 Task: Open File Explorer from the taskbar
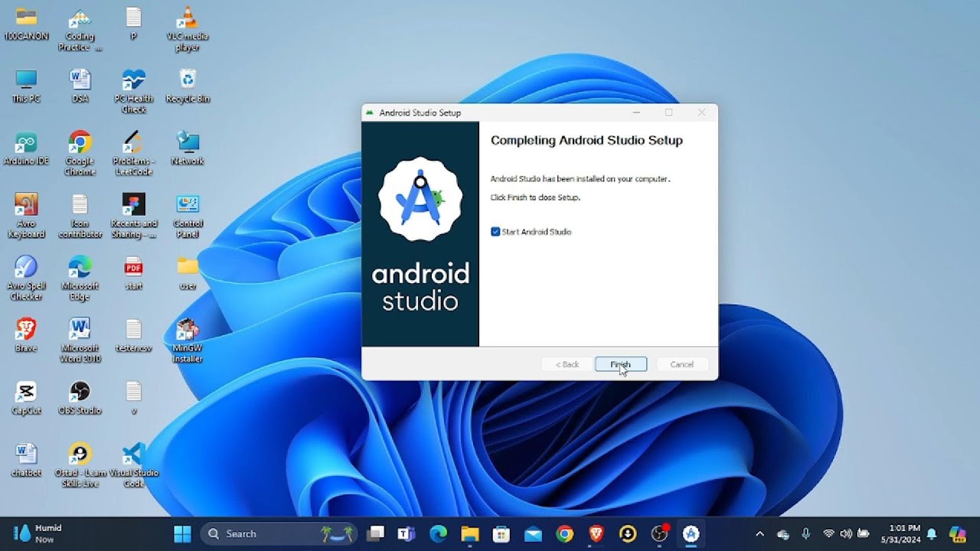pyautogui.click(x=469, y=533)
